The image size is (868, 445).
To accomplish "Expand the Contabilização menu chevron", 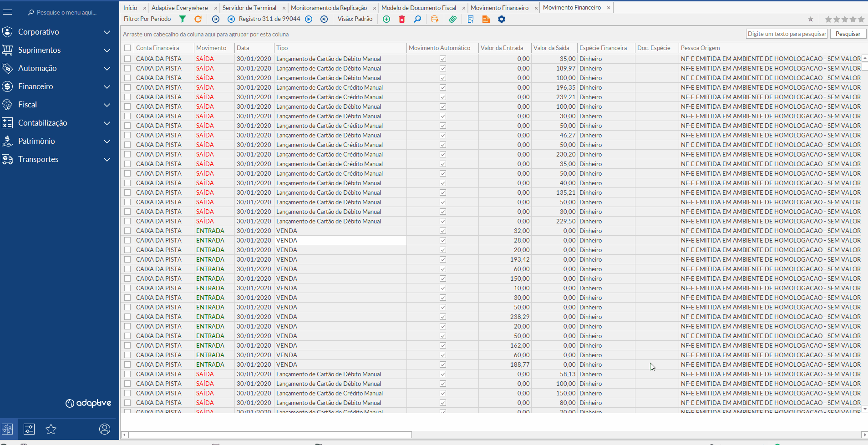I will tap(107, 123).
